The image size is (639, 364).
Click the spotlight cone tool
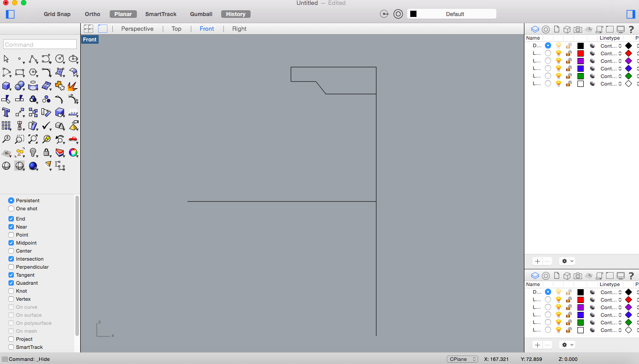click(x=47, y=165)
